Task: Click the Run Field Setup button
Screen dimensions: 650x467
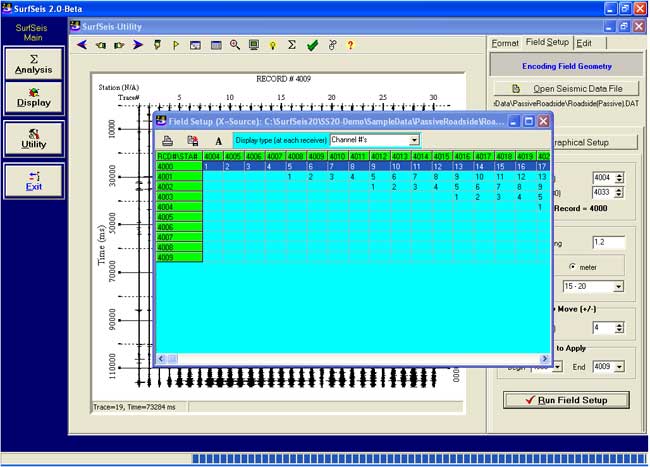Action: point(566,400)
